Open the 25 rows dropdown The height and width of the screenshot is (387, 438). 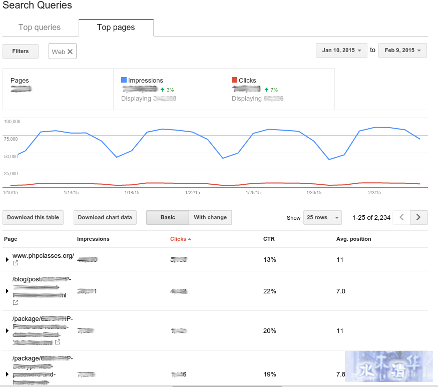322,217
